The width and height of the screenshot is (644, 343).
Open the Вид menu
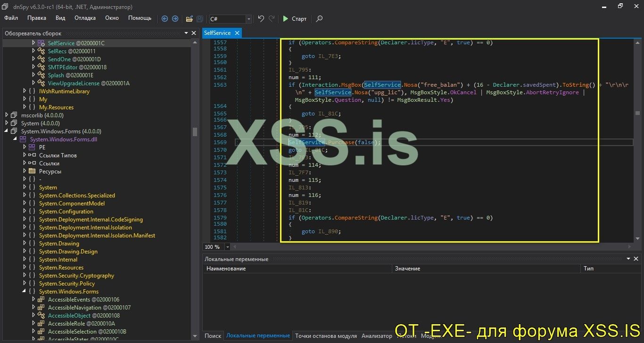click(60, 18)
